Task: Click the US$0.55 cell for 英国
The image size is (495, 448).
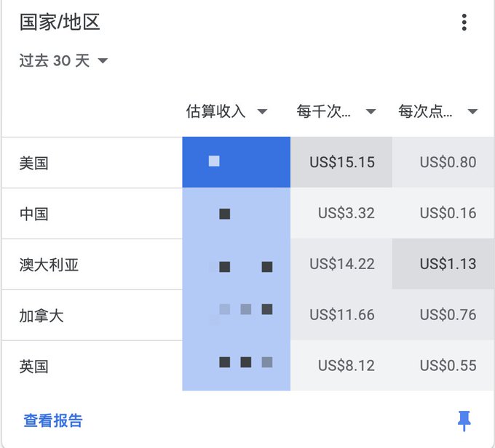Action: 443,365
